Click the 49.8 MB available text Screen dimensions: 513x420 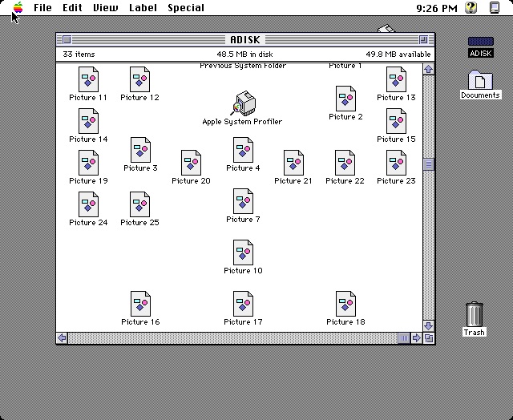pyautogui.click(x=398, y=55)
